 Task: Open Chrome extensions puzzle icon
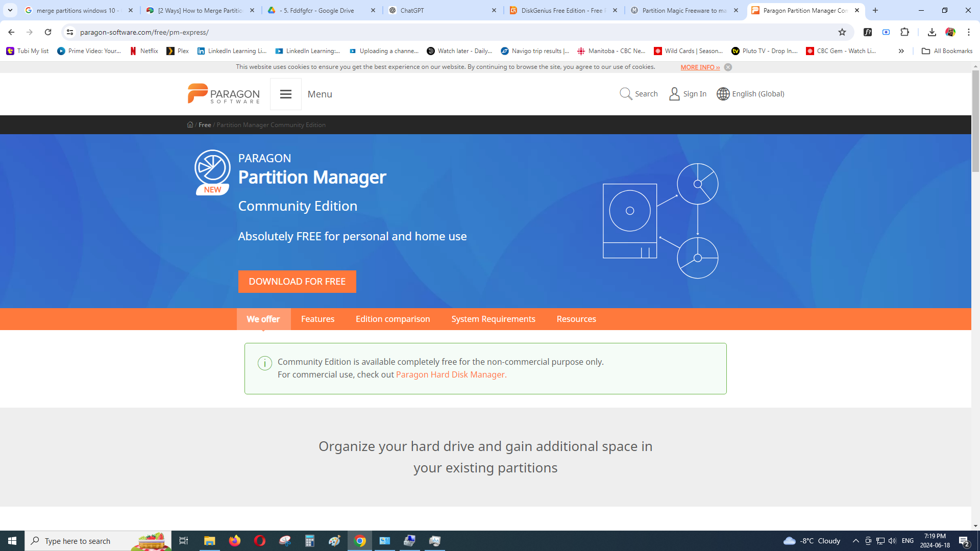(x=904, y=32)
